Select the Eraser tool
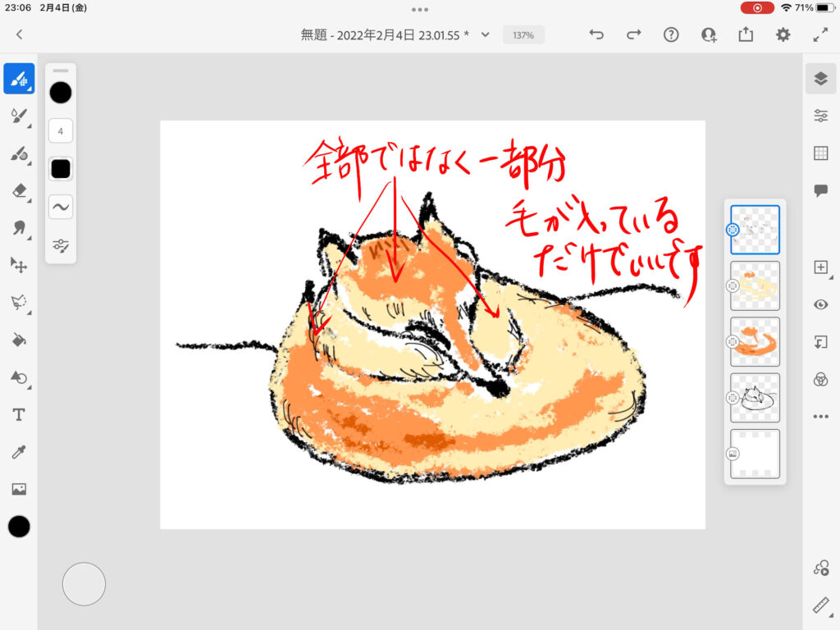This screenshot has height=630, width=840. pos(19,190)
